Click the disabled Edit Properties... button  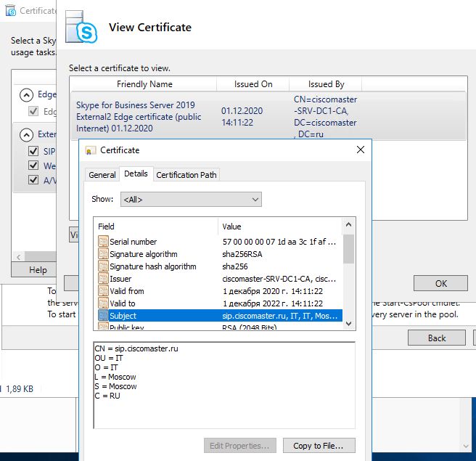pyautogui.click(x=240, y=446)
